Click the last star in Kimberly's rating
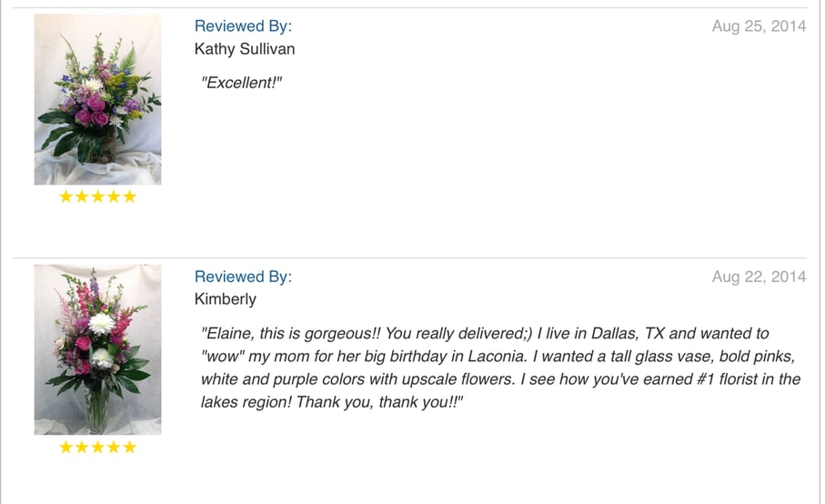This screenshot has height=504, width=825. coord(129,447)
